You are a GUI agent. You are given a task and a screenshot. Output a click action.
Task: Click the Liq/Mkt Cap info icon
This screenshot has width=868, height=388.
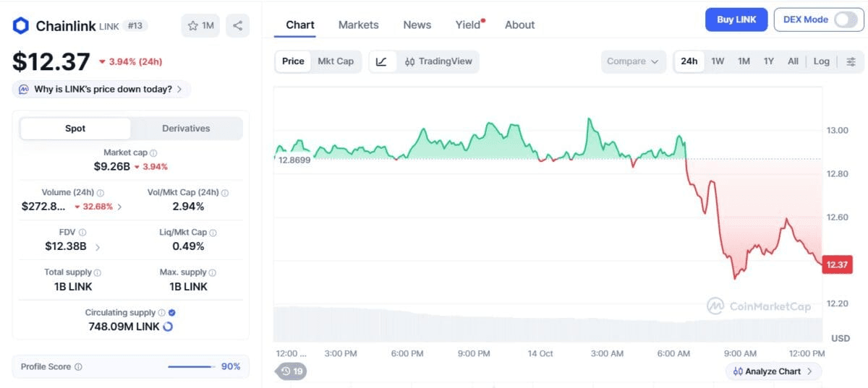click(x=213, y=233)
